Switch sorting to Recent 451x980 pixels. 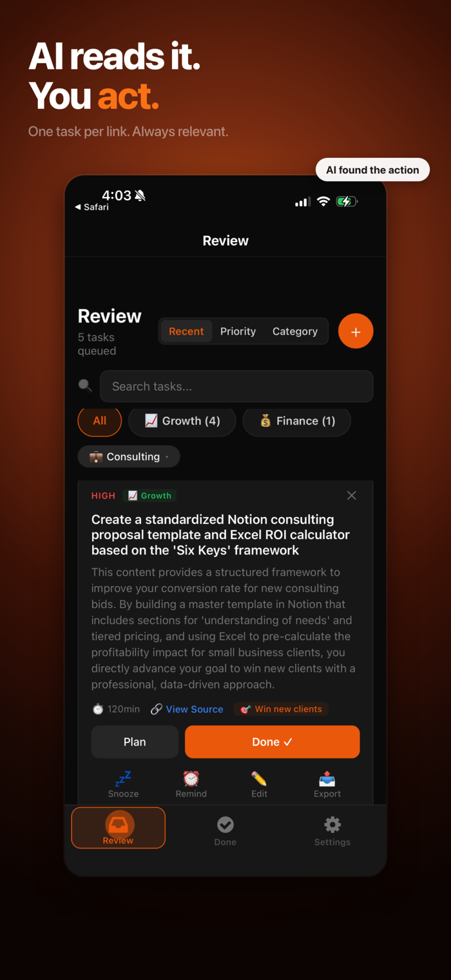(186, 331)
